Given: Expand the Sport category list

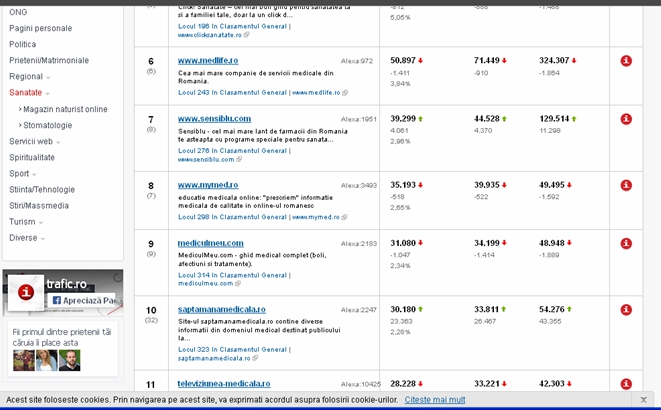Looking at the screenshot, I should pyautogui.click(x=22, y=173).
